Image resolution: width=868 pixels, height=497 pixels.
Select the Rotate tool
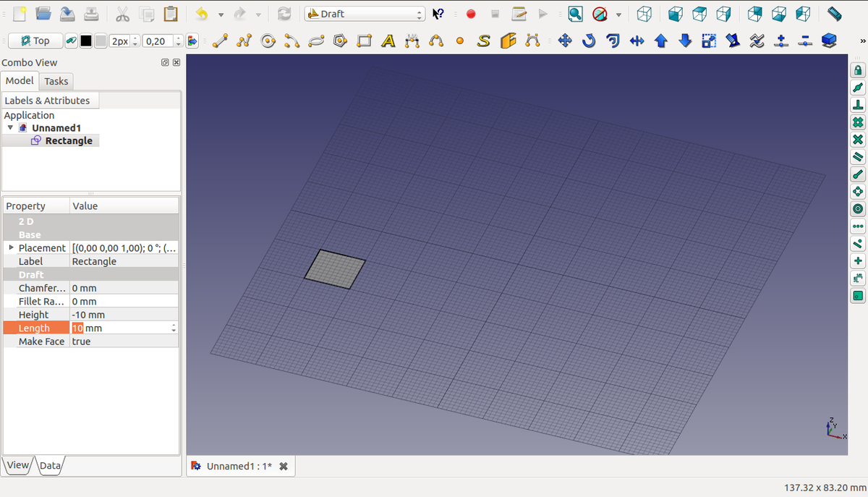pyautogui.click(x=590, y=41)
